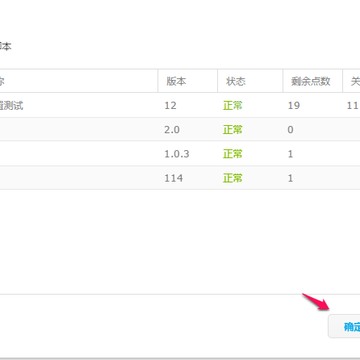Select the version 114 cell
Viewport: 360px width, 360px height.
pos(173,178)
